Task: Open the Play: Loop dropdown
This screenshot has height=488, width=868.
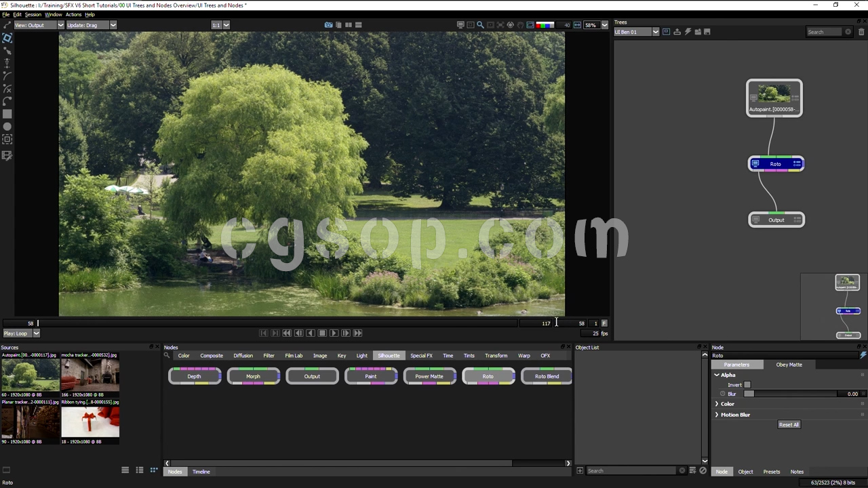Action: pyautogui.click(x=22, y=333)
